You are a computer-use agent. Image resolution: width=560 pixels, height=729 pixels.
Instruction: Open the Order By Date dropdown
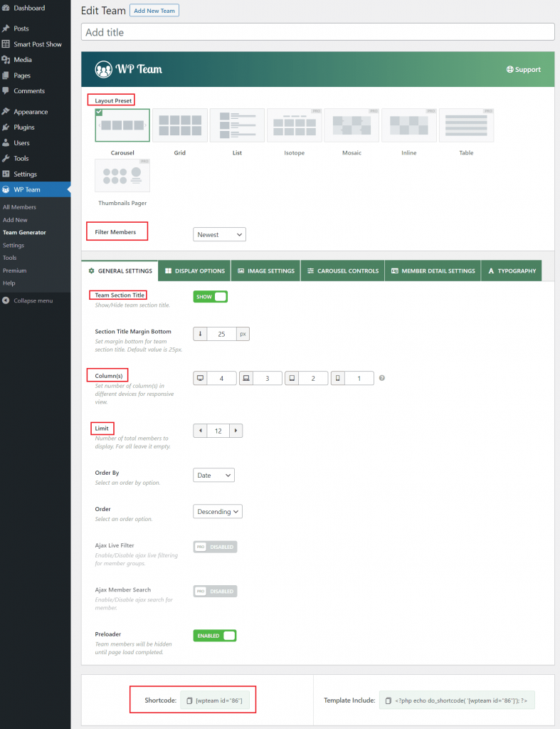pos(213,475)
